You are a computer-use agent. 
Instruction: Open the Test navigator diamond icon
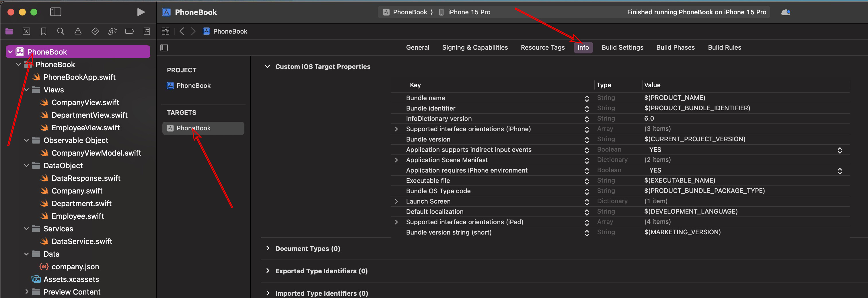[95, 31]
